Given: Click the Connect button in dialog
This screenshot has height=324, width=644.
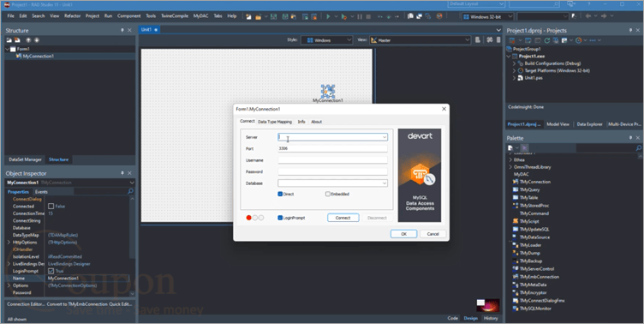Looking at the screenshot, I should click(343, 218).
